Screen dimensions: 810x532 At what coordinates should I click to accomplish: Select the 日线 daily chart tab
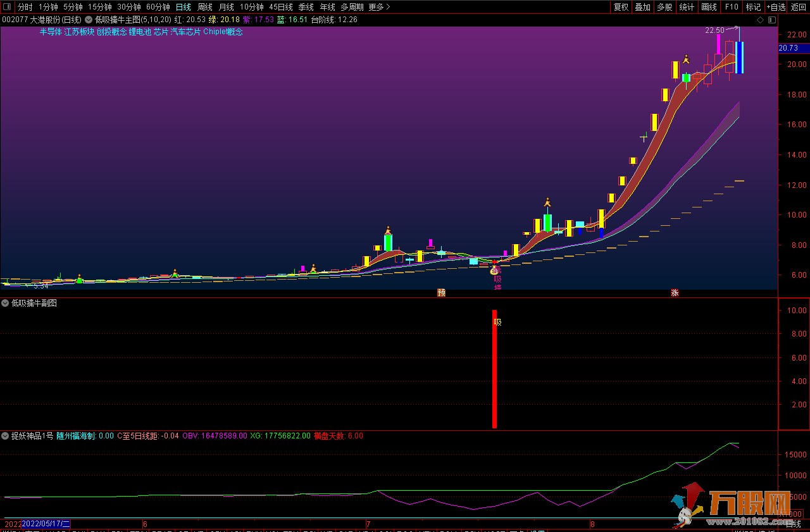click(183, 7)
